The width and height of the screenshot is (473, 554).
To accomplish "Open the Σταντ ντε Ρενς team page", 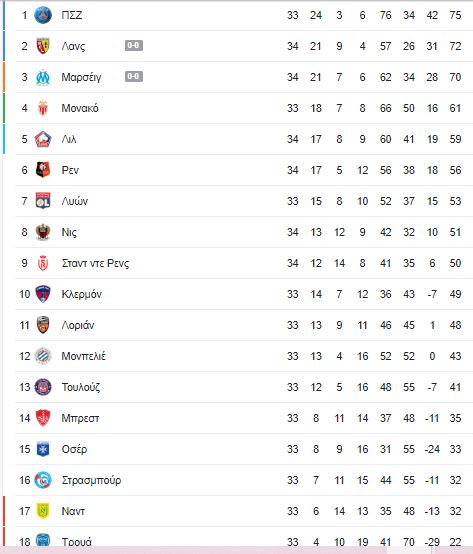I will [x=95, y=263].
